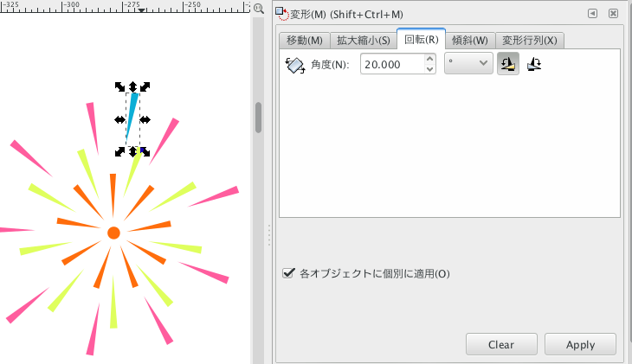
Task: Click top-right scale handle of selected shape
Action: [x=145, y=87]
